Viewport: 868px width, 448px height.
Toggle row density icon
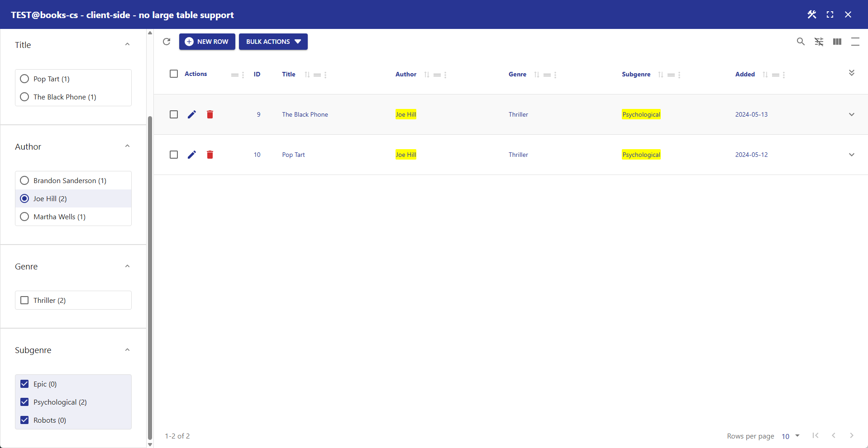click(x=855, y=42)
